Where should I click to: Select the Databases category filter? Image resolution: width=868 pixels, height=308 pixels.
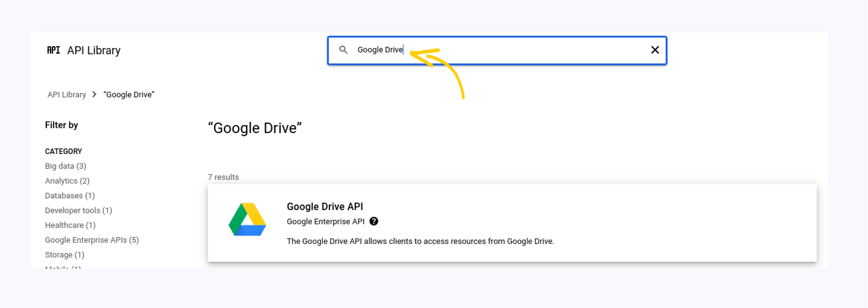pos(70,196)
